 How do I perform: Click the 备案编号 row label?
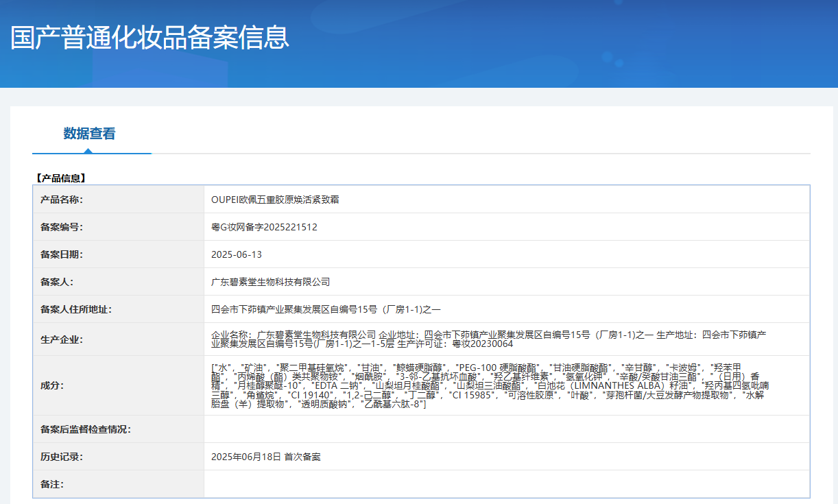(62, 227)
